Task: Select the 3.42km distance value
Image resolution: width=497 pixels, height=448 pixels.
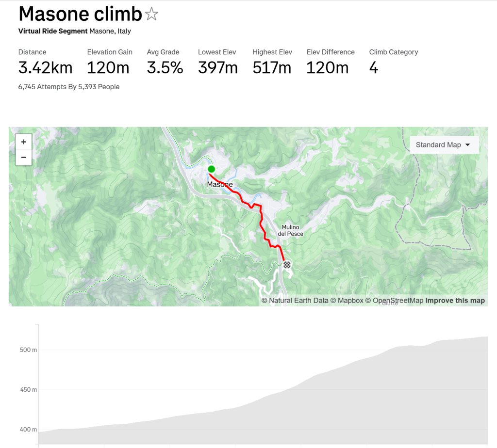Action: (45, 68)
